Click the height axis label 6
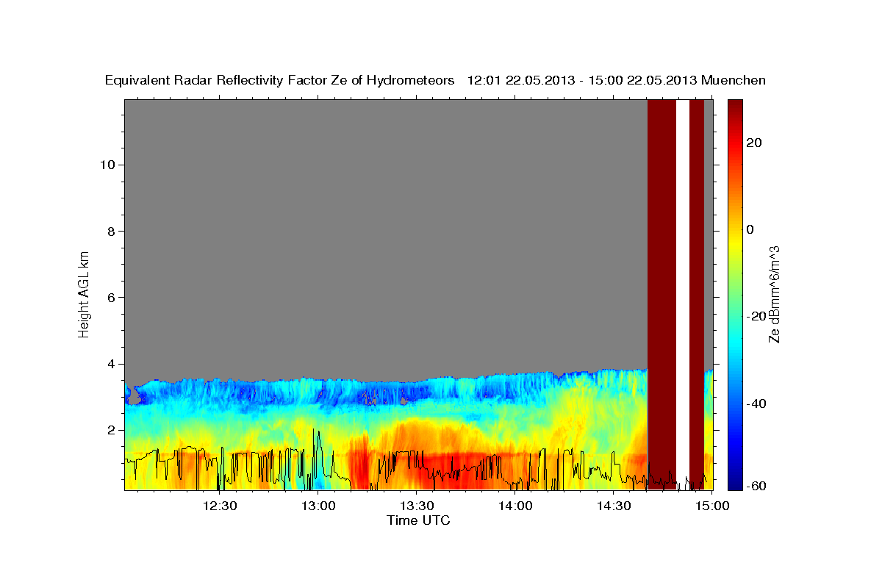Image resolution: width=882 pixels, height=588 pixels. pyautogui.click(x=112, y=297)
